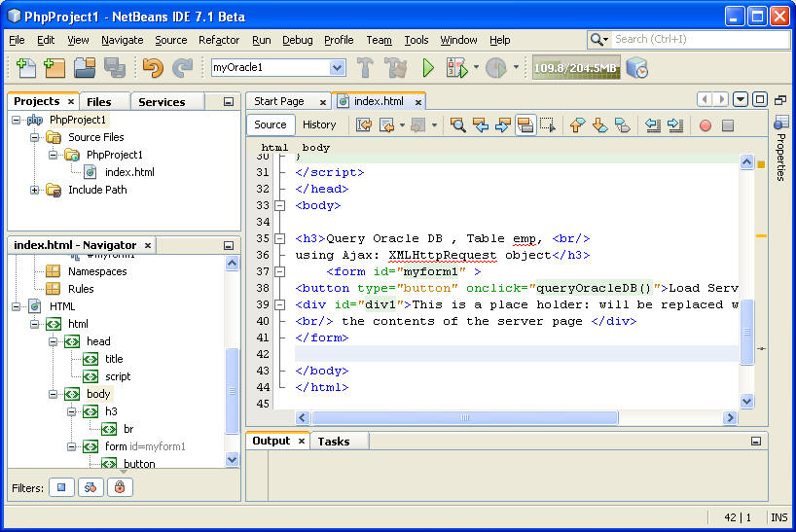Click the History view button

click(x=319, y=124)
